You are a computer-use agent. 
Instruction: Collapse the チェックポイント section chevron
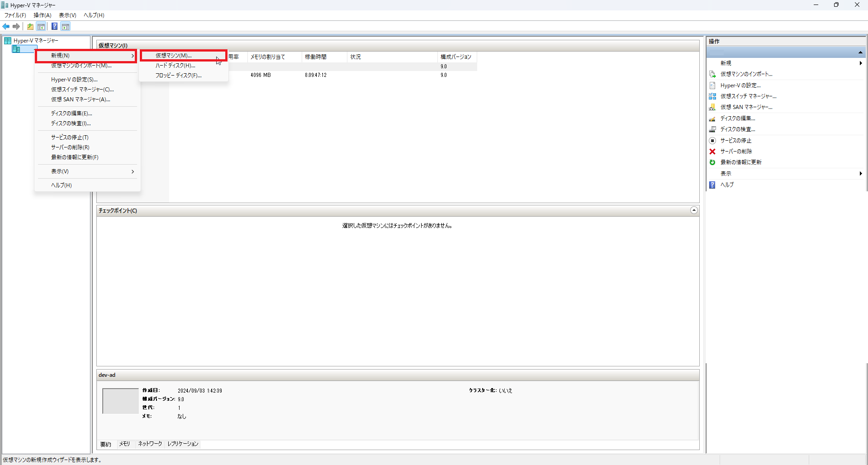[x=694, y=210]
